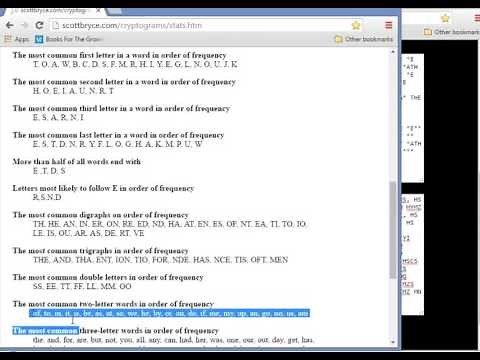Click heading 'The most common second letter in a word'
This screenshot has width=480, height=360.
[124, 82]
